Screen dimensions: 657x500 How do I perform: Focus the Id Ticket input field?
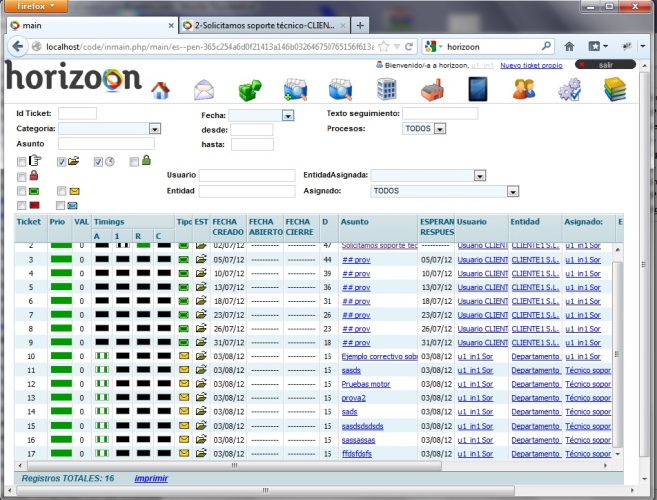[x=78, y=113]
